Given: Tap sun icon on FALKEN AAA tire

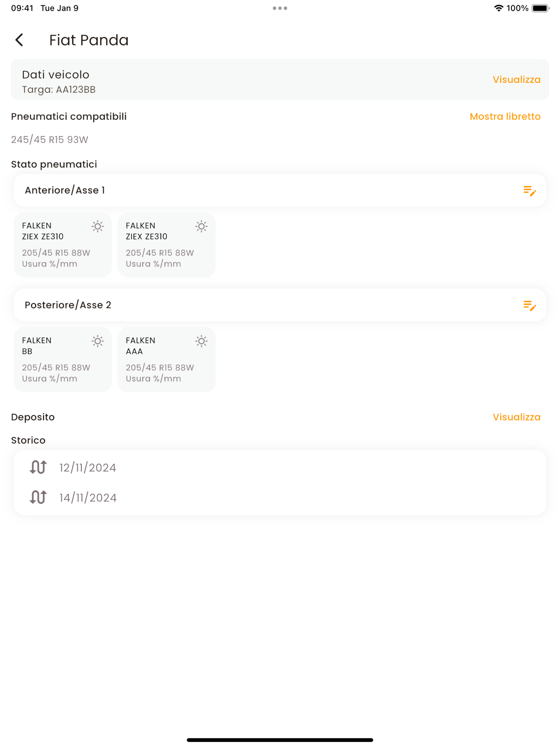Looking at the screenshot, I should click(x=202, y=341).
